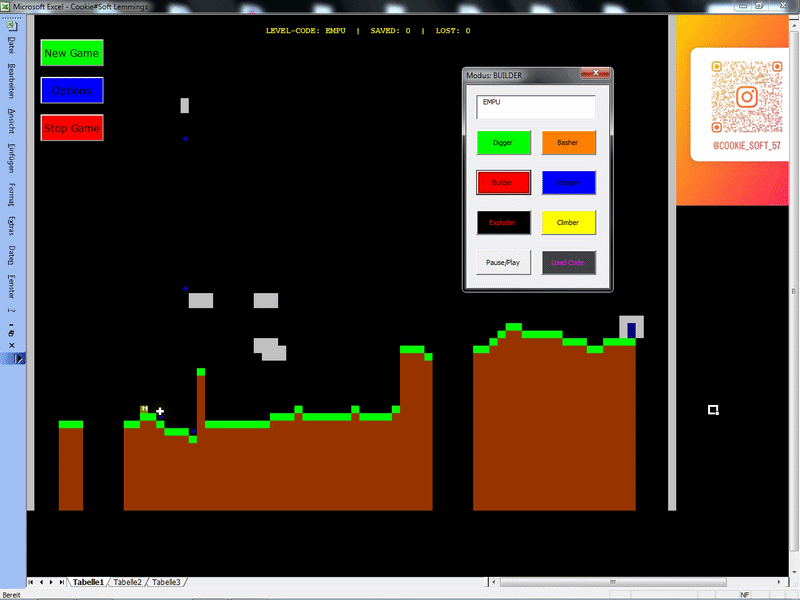Open the ? help menu
Viewport: 800px width, 600px height.
coord(11,310)
